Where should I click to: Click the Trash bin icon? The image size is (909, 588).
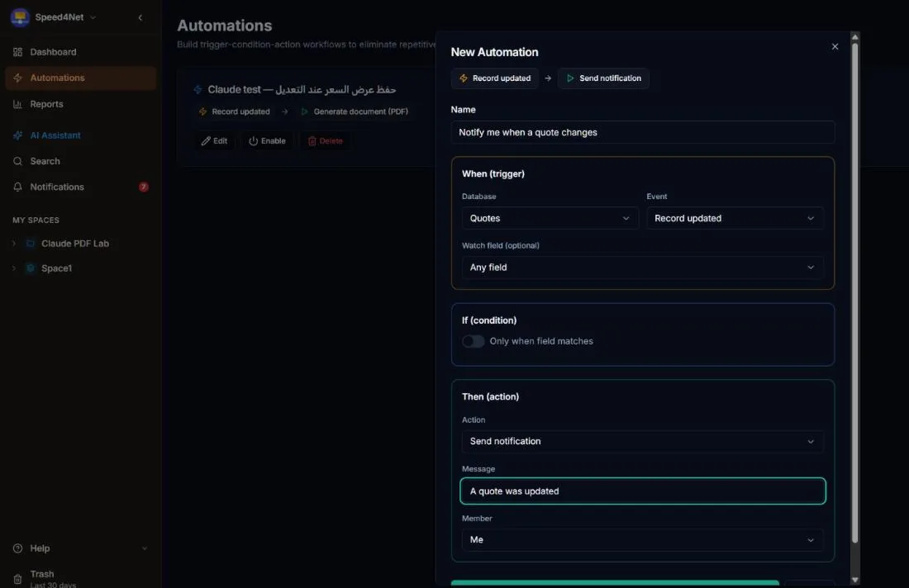click(x=18, y=579)
